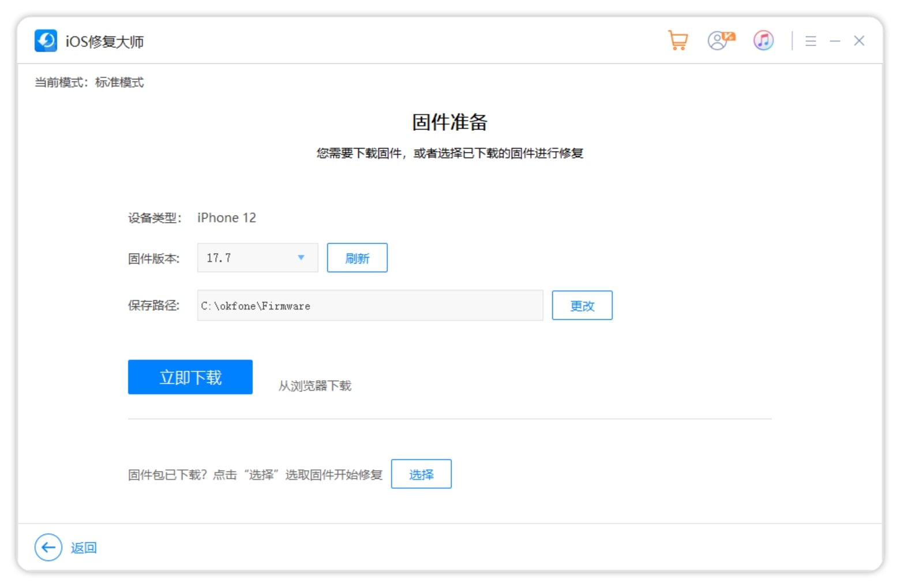Click the iPhone 12 device type text
This screenshot has width=900, height=588.
(227, 217)
